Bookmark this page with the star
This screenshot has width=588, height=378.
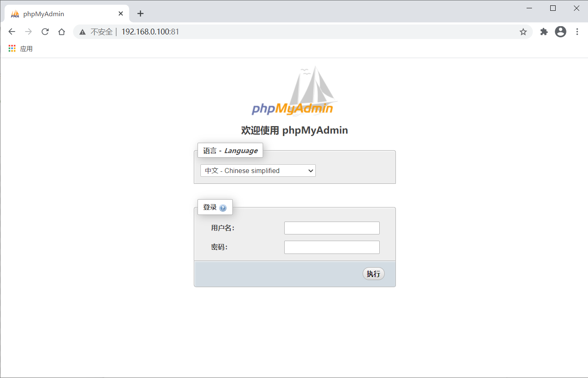(523, 32)
